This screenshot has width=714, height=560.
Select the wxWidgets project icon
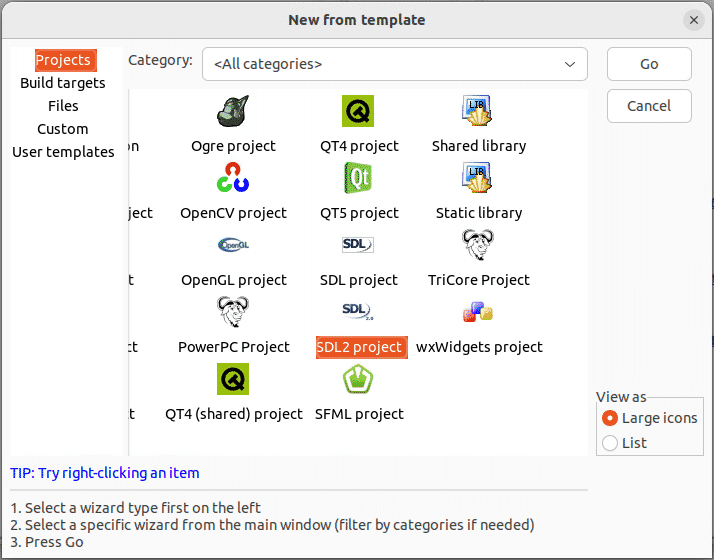tap(478, 313)
